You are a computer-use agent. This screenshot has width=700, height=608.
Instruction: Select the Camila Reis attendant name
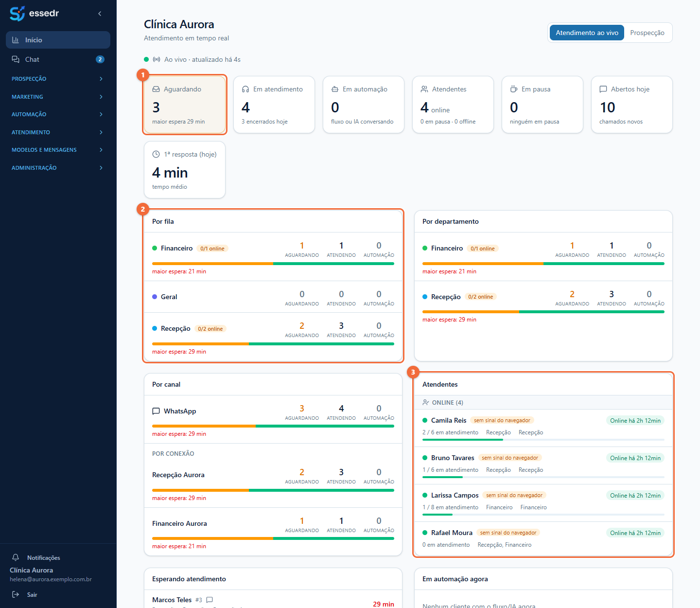449,420
